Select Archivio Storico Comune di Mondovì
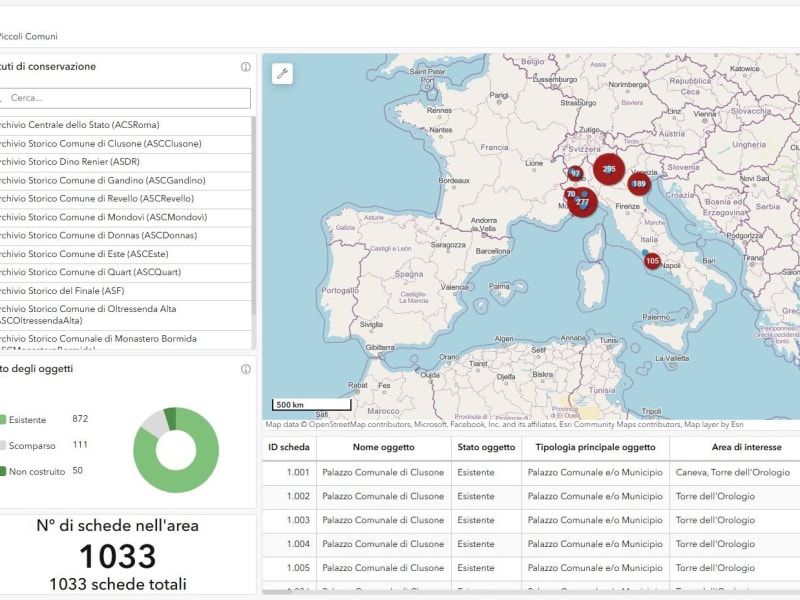 [125, 217]
